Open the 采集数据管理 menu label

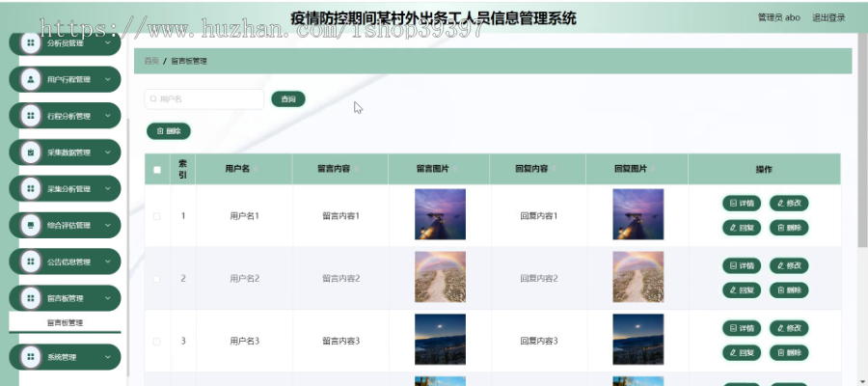(68, 152)
